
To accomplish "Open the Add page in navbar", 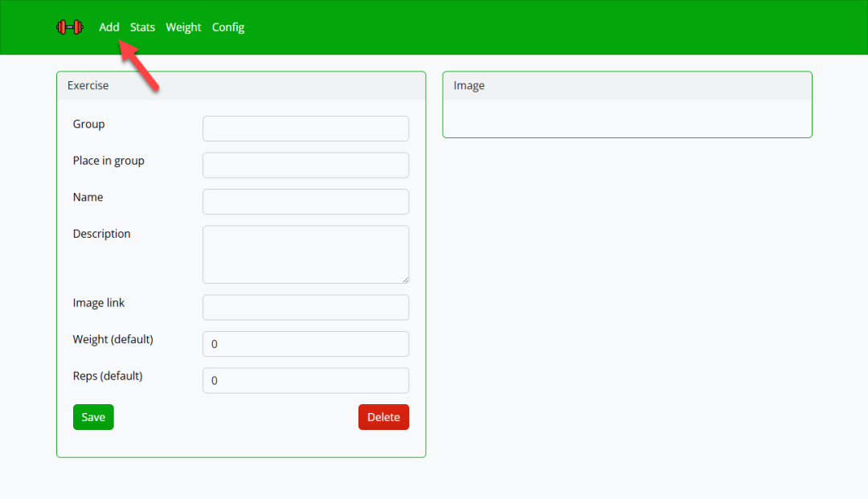I will tap(109, 27).
